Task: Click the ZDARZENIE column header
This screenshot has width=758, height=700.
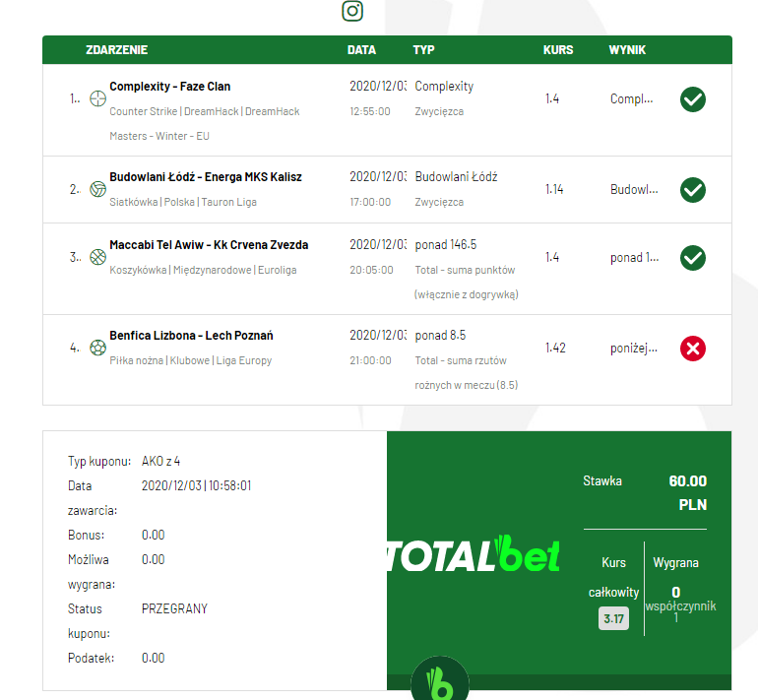Action: [x=116, y=50]
